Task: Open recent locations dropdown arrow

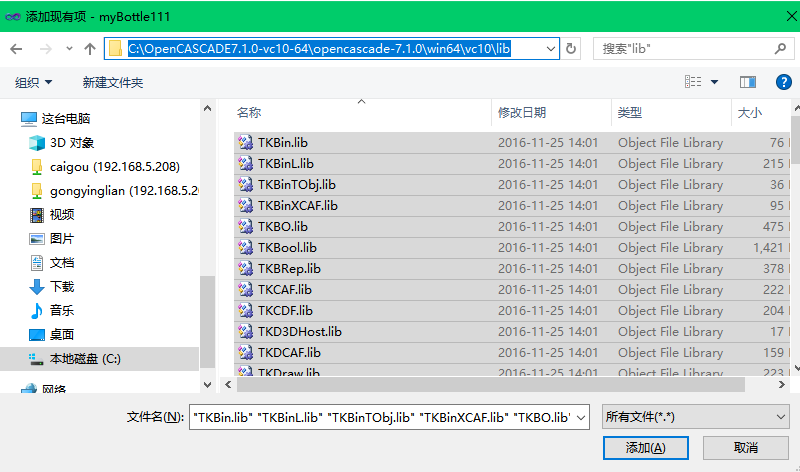Action: [x=69, y=49]
